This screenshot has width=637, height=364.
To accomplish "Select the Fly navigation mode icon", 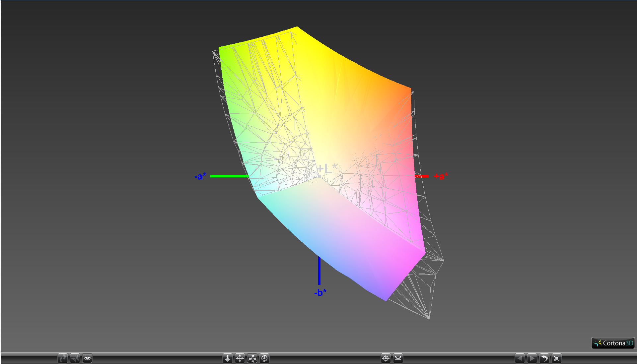I will tap(75, 358).
